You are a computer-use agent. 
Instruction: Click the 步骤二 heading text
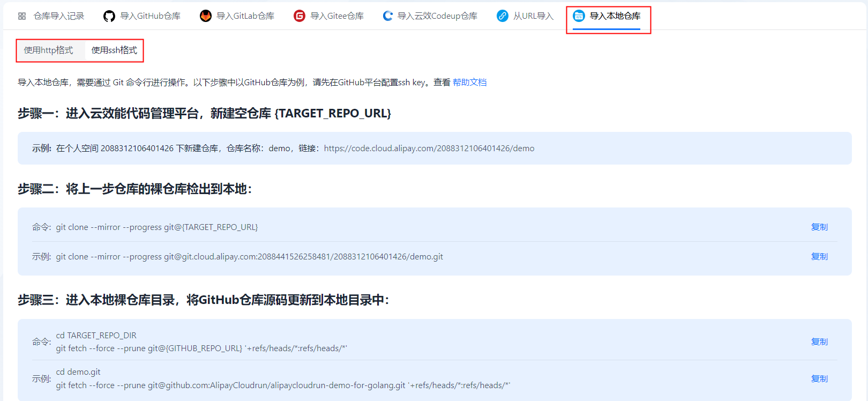coord(135,189)
